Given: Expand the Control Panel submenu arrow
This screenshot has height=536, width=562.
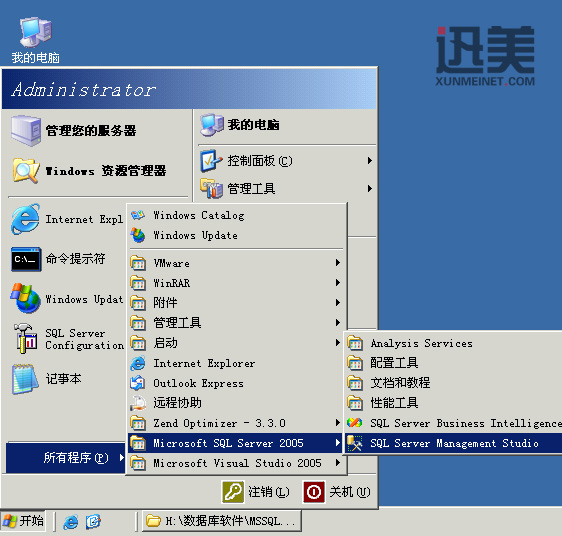Looking at the screenshot, I should 370,161.
